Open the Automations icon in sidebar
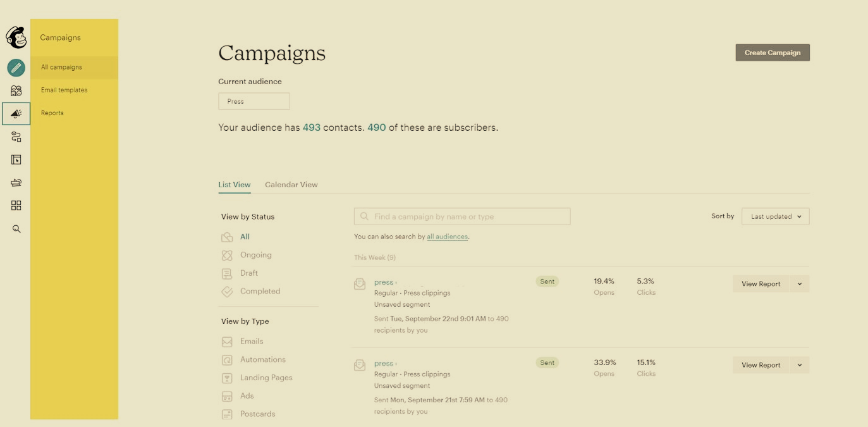The image size is (868, 427). (x=16, y=137)
